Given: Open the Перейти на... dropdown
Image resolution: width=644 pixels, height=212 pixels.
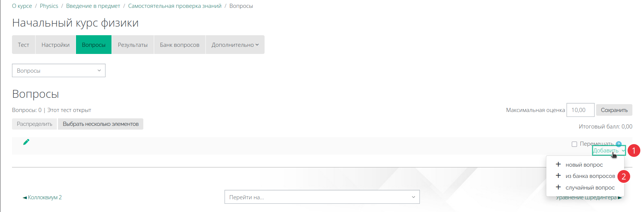Looking at the screenshot, I should (322, 197).
